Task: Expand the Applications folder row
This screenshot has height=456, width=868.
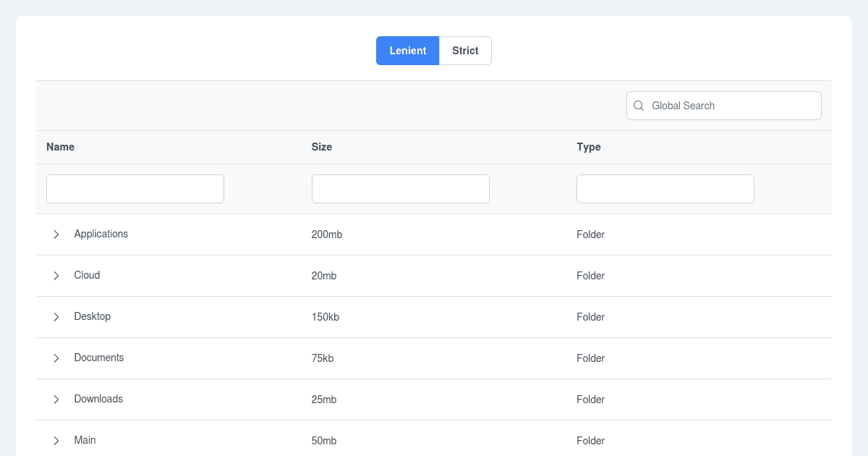Action: click(x=56, y=235)
